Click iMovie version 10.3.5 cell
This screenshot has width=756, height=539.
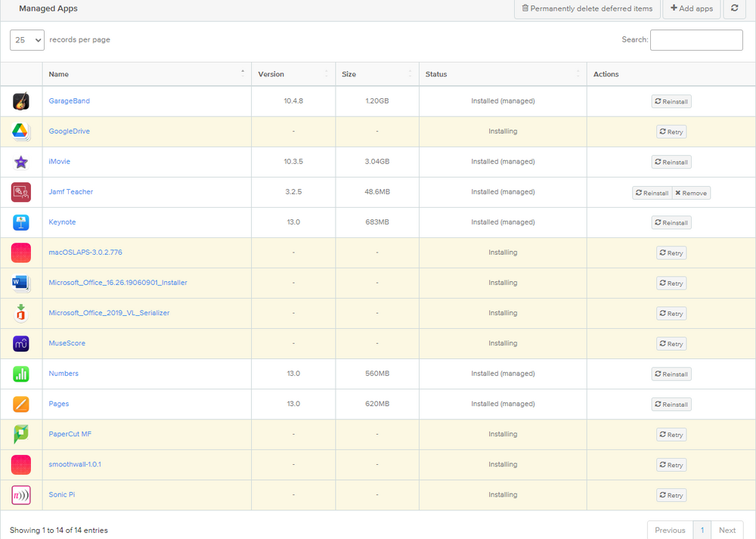coord(293,162)
